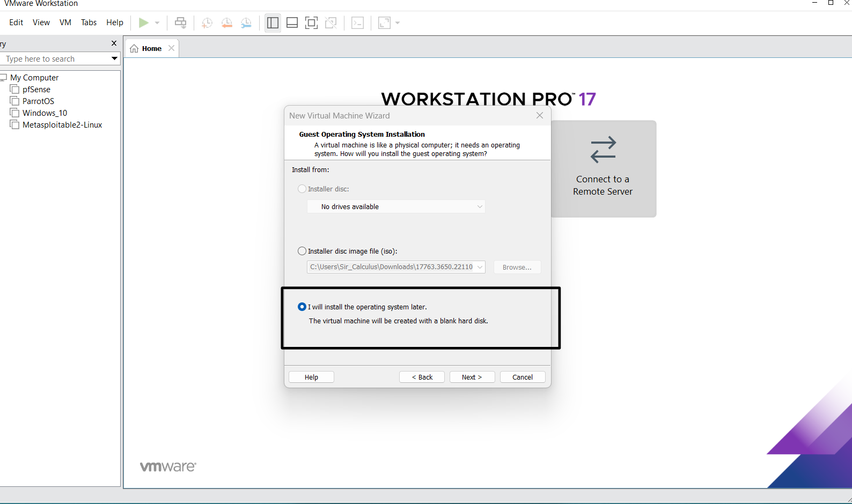Screen dimensions: 852x504
Task: Switch to the Home tab
Action: coord(152,48)
